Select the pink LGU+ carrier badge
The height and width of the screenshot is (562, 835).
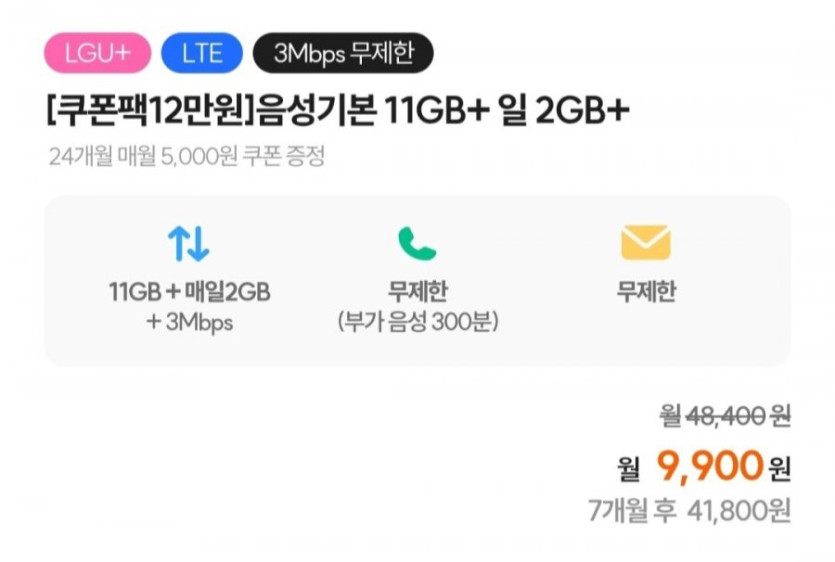click(x=97, y=53)
